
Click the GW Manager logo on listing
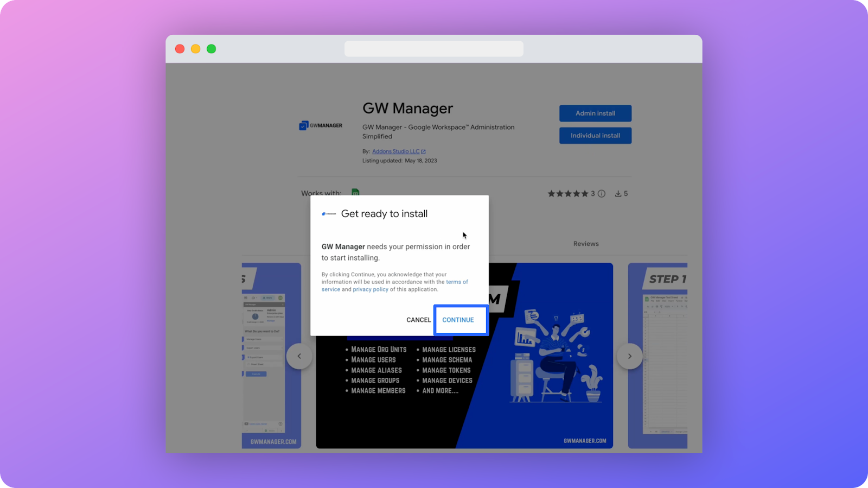coord(321,125)
